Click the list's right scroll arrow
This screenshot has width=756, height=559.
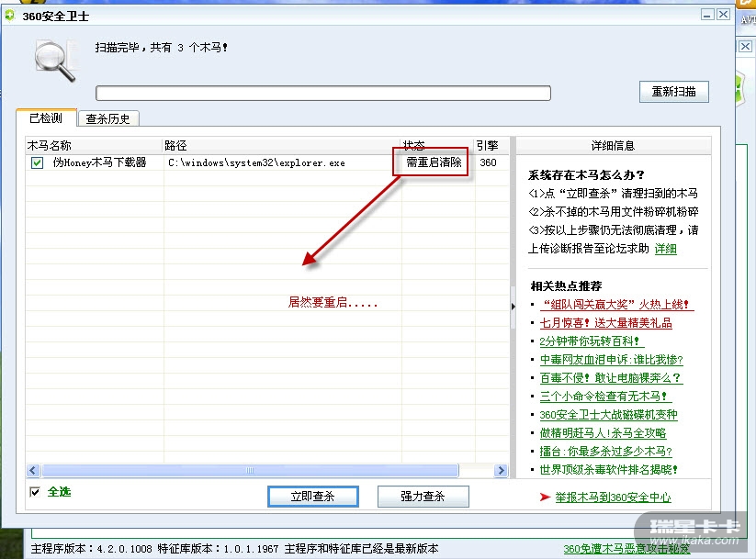point(501,470)
